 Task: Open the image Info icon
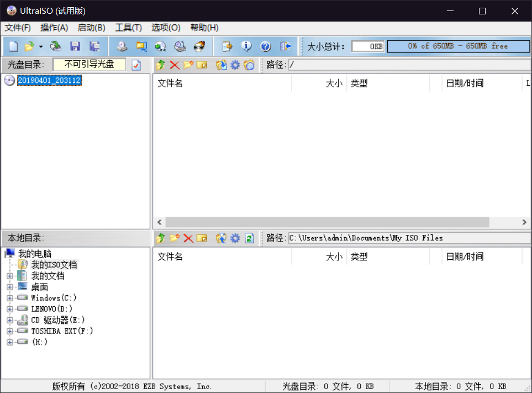coord(246,46)
